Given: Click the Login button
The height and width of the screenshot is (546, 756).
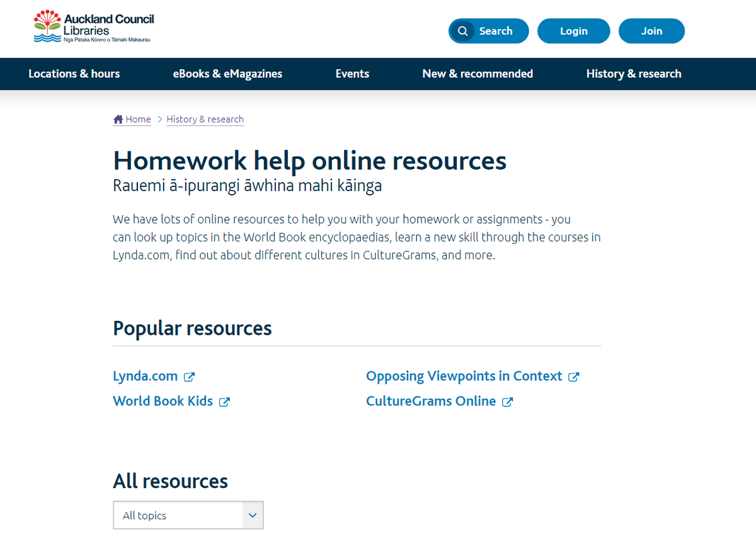Looking at the screenshot, I should 574,31.
